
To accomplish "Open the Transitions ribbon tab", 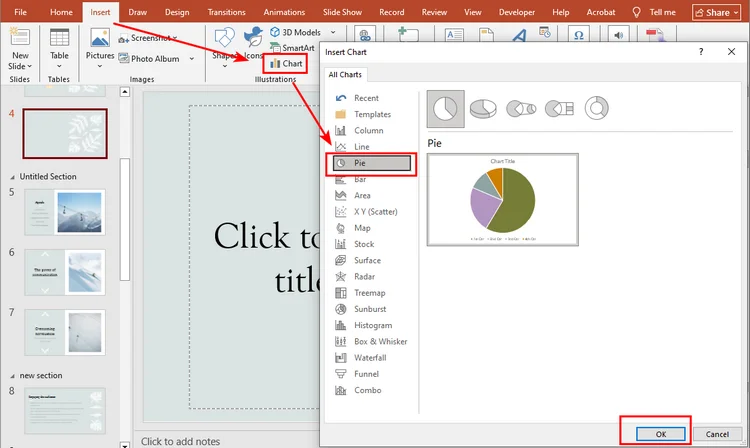I will click(x=226, y=12).
